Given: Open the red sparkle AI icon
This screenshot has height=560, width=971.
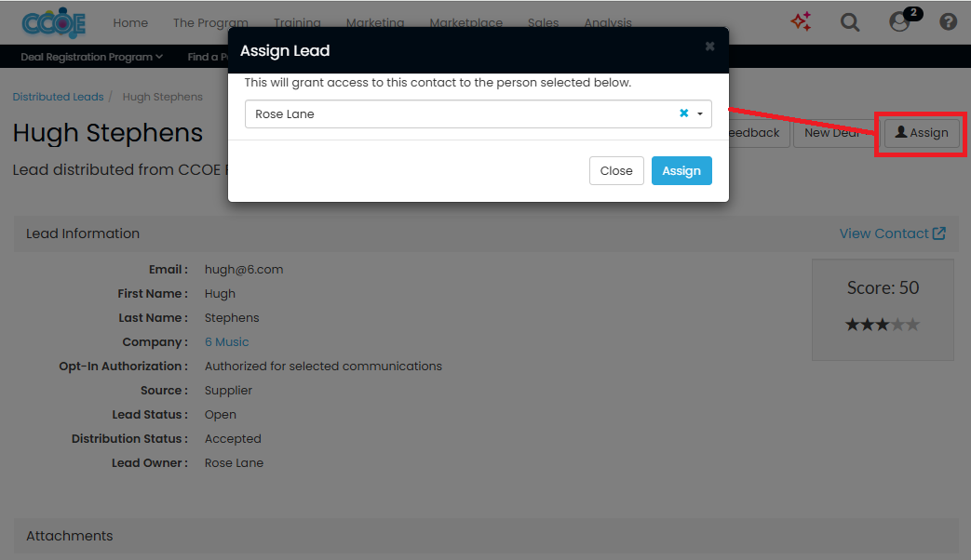Looking at the screenshot, I should (x=801, y=21).
